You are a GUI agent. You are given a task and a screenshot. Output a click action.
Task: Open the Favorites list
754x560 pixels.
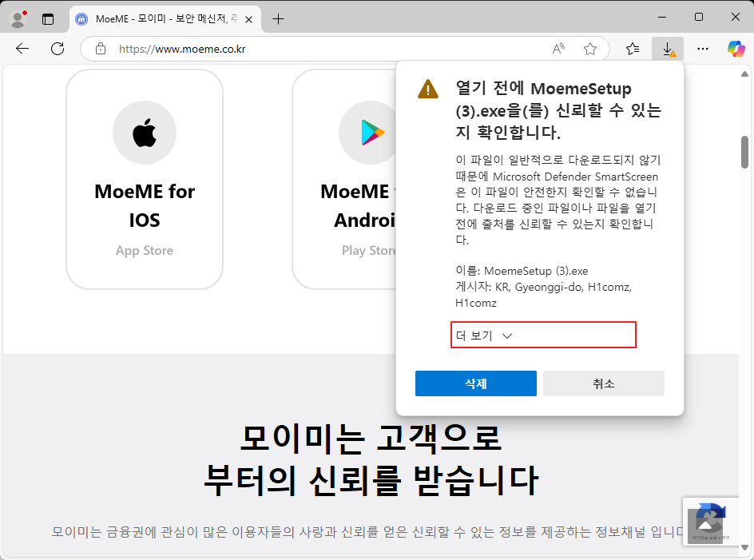click(633, 49)
